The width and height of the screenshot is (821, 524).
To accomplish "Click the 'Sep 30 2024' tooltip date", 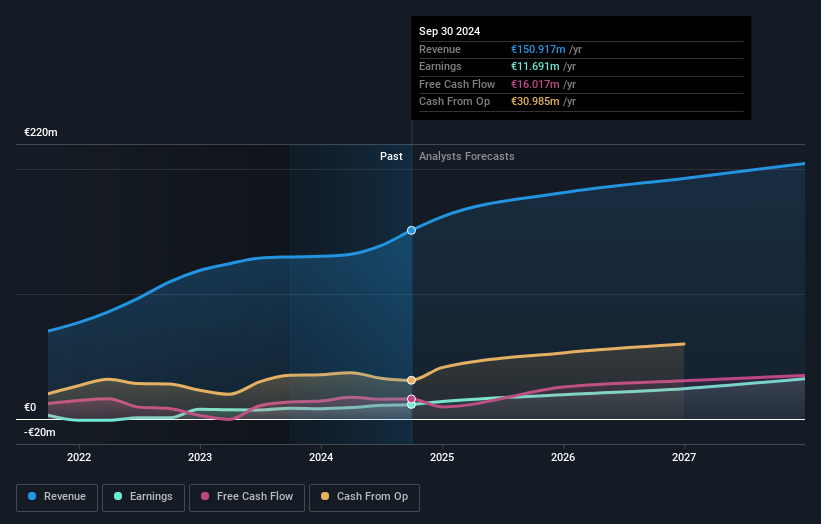I will pos(449,31).
